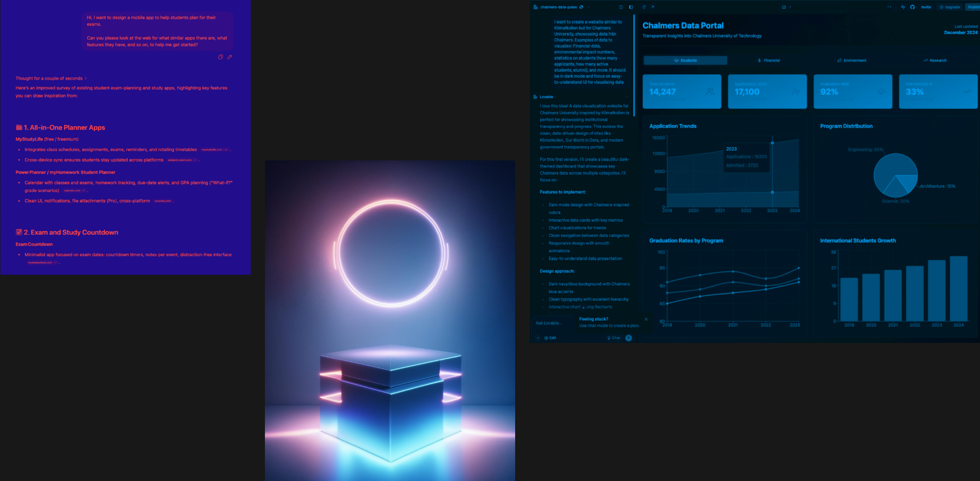Viewport: 980px width, 481px height.
Task: Click the 2023 point on Application Trends
Action: tap(773, 143)
